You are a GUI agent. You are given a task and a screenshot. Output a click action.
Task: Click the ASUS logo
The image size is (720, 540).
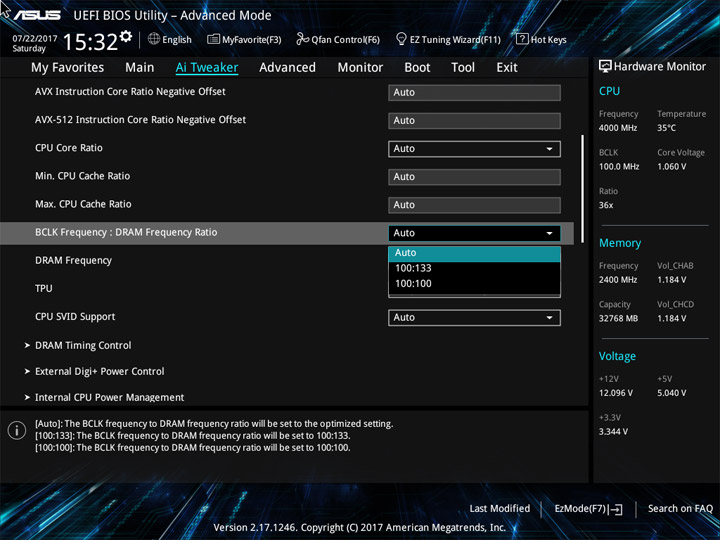37,15
